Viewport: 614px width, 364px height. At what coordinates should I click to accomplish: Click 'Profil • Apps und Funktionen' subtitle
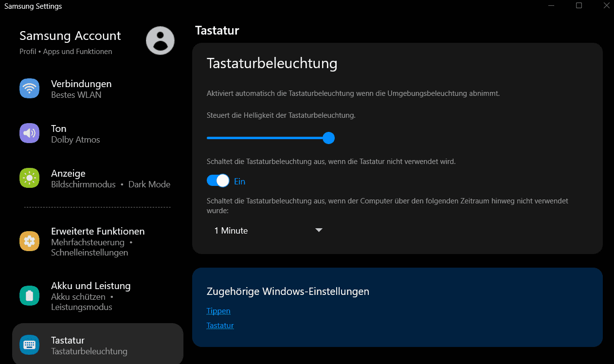(66, 52)
